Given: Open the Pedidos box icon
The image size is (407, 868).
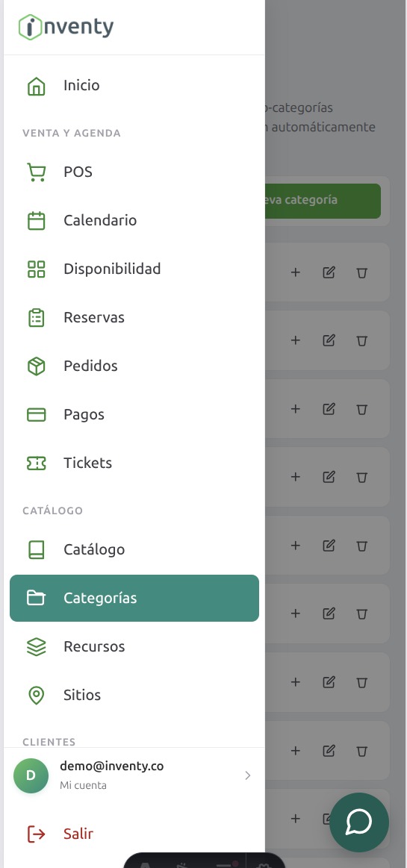Looking at the screenshot, I should coord(37,366).
